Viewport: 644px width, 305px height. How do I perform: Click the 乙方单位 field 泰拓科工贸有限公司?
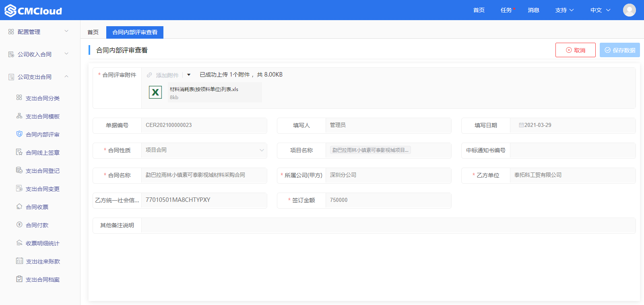point(573,175)
